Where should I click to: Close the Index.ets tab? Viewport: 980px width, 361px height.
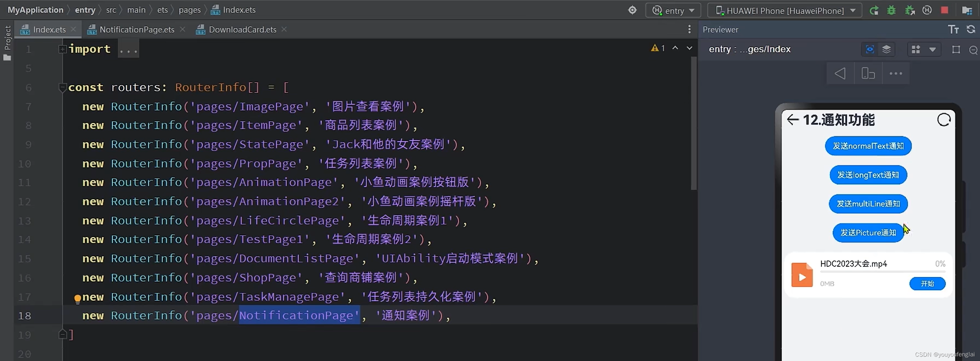(73, 29)
